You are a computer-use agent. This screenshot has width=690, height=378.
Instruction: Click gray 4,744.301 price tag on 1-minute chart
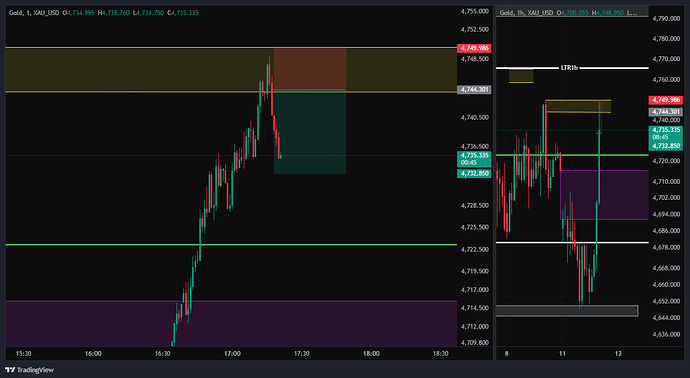474,90
